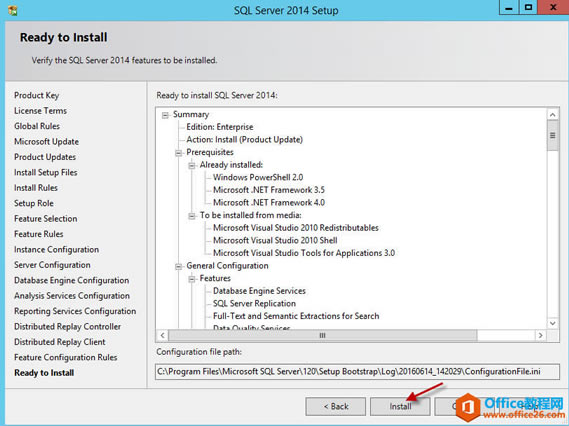Select the Microsoft Update step
569x426 pixels.
(x=46, y=142)
